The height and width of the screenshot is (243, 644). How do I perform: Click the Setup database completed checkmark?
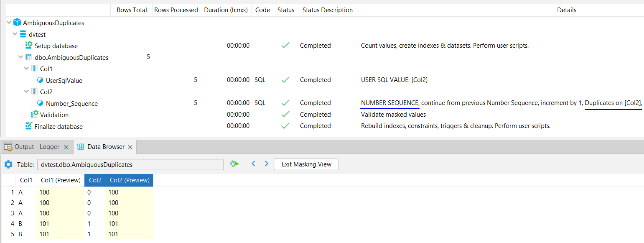285,45
